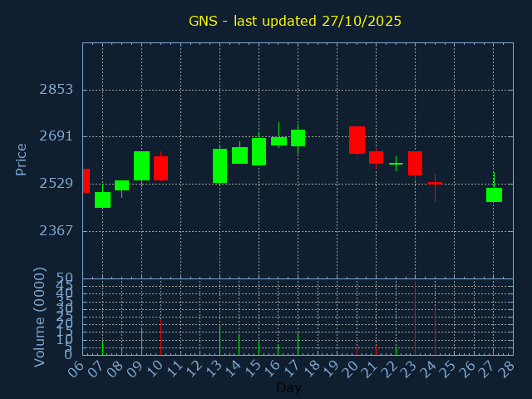Click the green candlestick for day 07
This screenshot has width=532, height=399.
(x=102, y=199)
